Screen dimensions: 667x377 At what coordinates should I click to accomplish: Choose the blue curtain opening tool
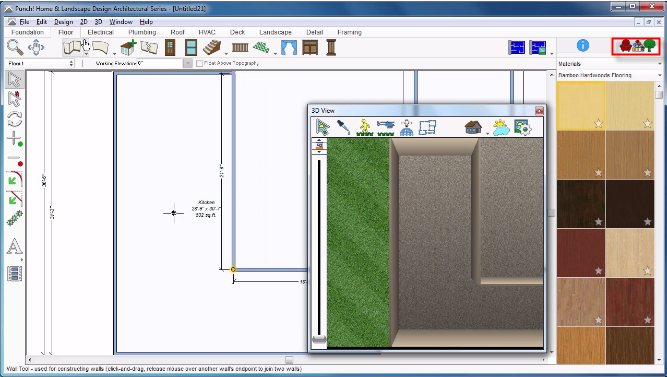[289, 47]
